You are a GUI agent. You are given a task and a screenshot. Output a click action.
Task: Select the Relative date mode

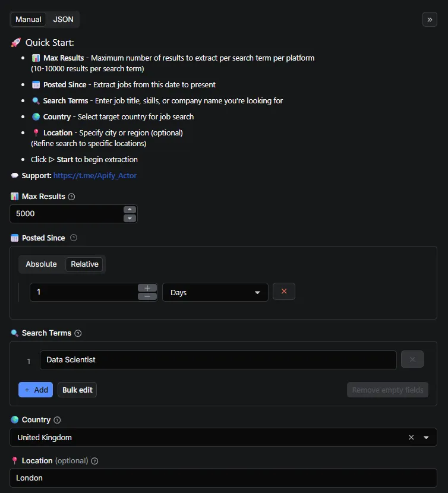84,264
